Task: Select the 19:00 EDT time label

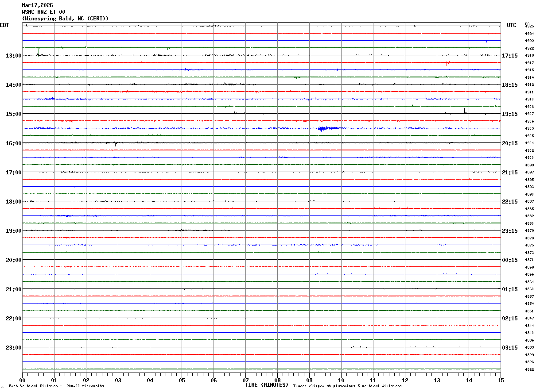Action: tap(13, 231)
